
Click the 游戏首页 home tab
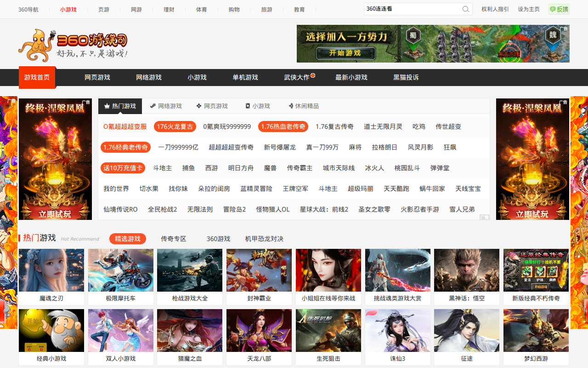pos(37,77)
